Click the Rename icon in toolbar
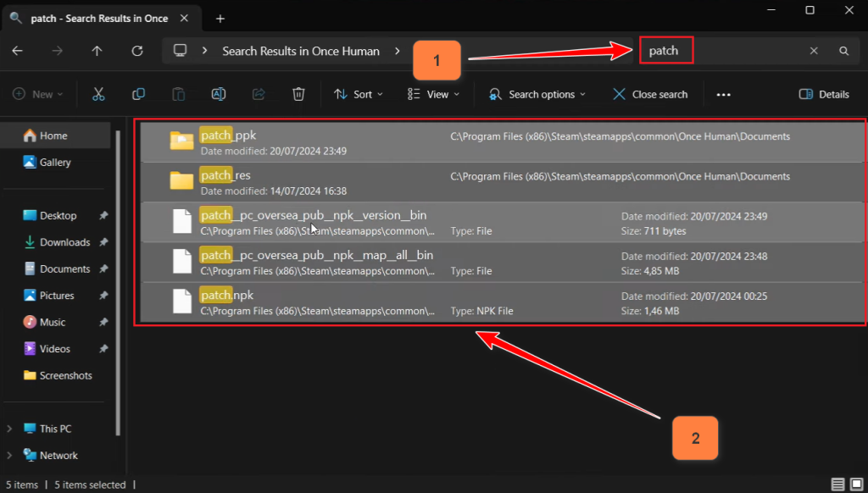The image size is (868, 493). pos(218,94)
